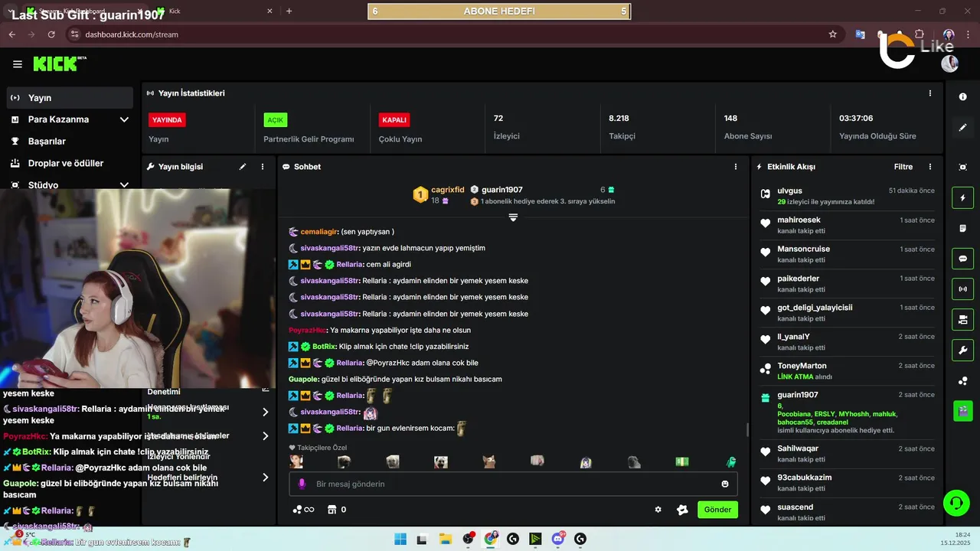Click the Gönder send button
The height and width of the screenshot is (551, 980).
[717, 510]
